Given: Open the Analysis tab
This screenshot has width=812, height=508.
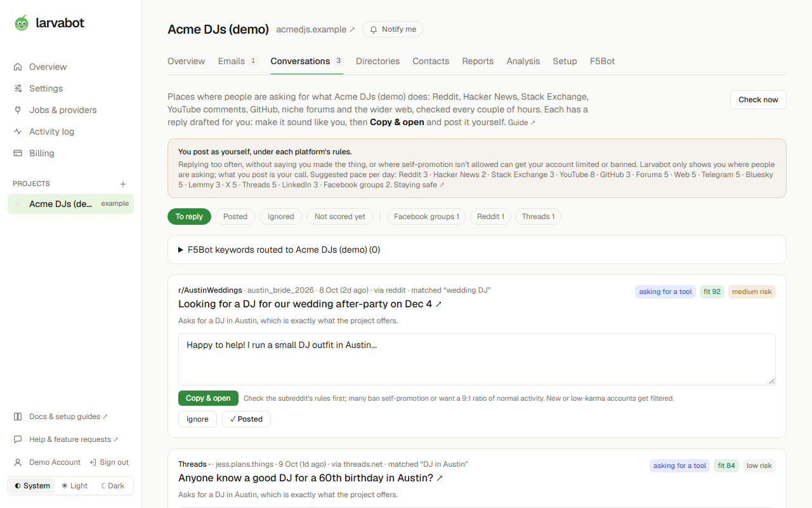Looking at the screenshot, I should [523, 61].
